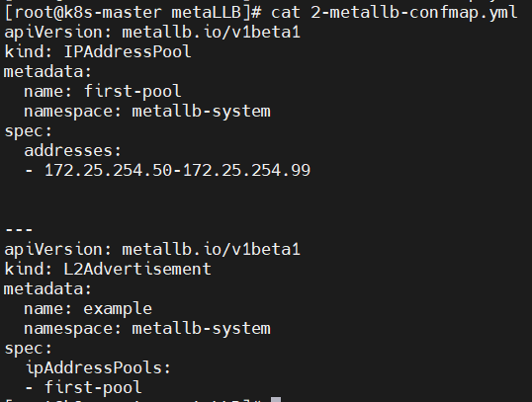Click the YAML document separator dashes
This screenshot has width=532, height=402.
[19, 229]
